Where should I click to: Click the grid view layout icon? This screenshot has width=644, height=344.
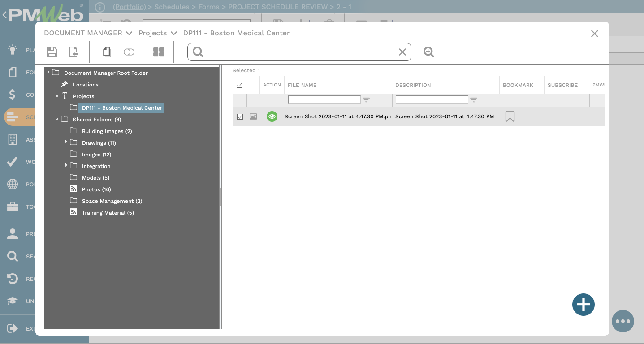pos(159,52)
